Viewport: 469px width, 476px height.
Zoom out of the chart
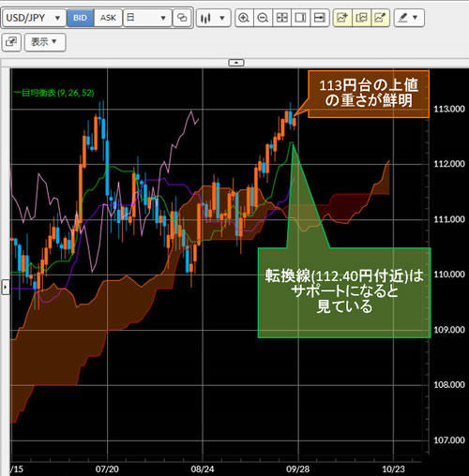click(x=263, y=18)
